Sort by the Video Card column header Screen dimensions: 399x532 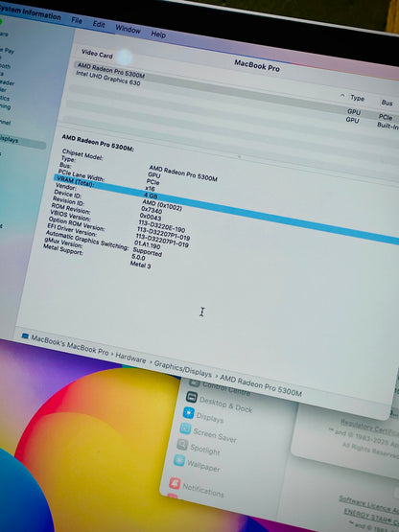[97, 54]
